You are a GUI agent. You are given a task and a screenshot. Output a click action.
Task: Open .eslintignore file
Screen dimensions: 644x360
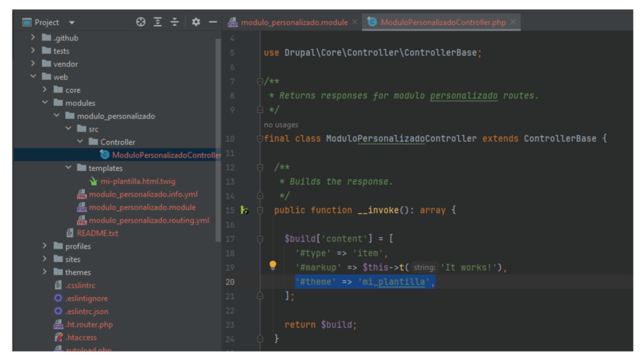[x=87, y=298]
